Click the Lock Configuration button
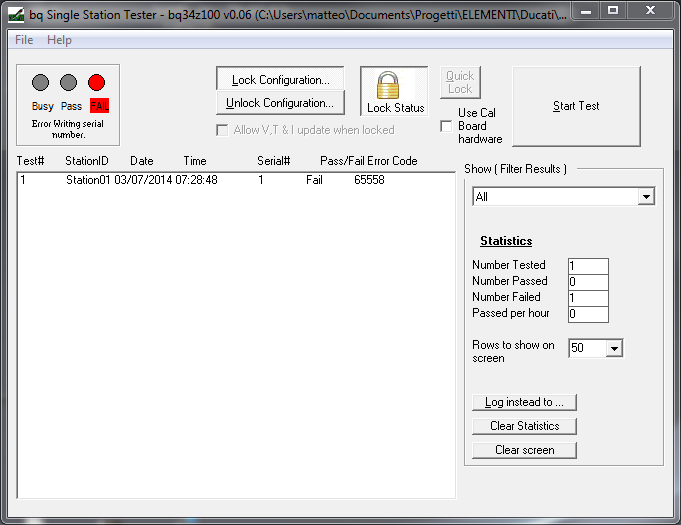 coord(280,79)
